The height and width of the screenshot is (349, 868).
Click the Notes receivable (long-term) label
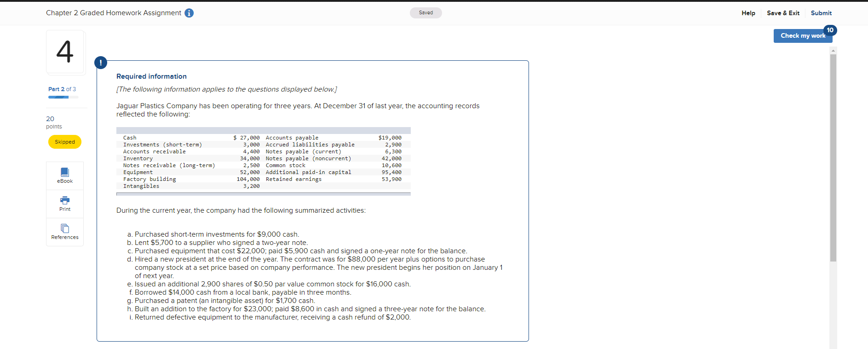[169, 165]
